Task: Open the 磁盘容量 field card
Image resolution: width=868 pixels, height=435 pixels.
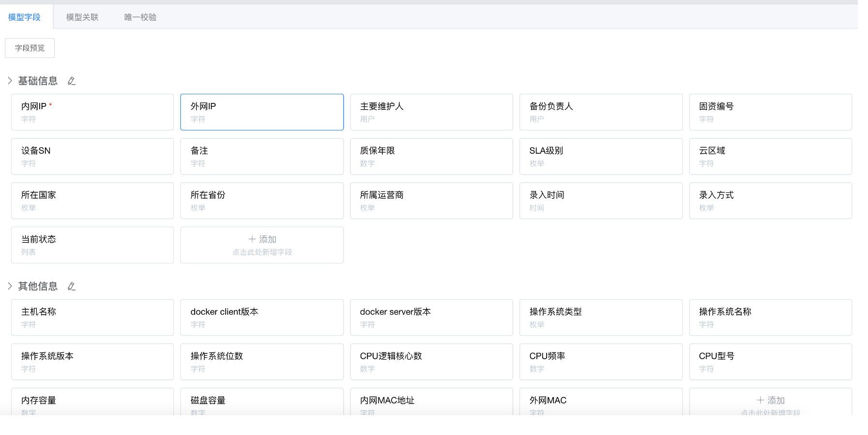Action: 262,402
